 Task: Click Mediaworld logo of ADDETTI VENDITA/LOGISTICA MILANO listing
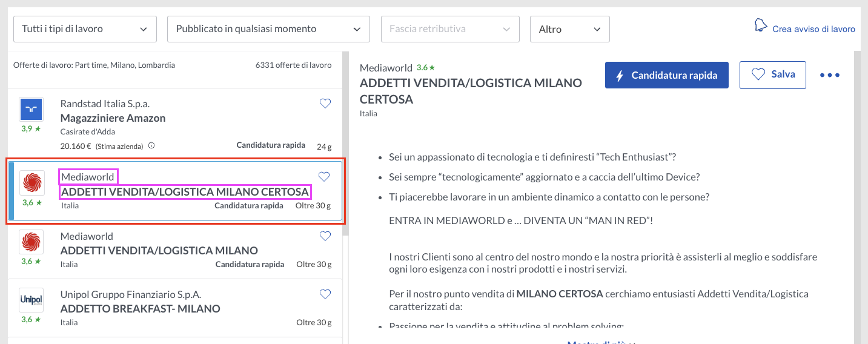31,242
